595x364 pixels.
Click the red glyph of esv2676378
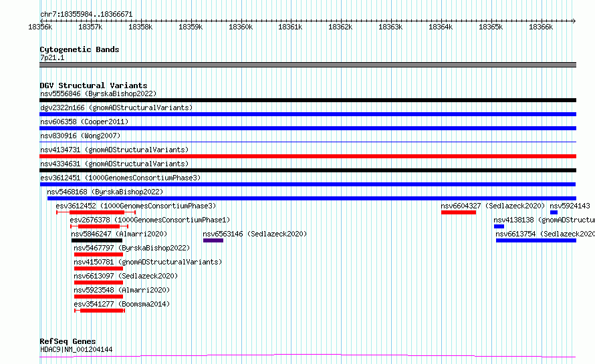[x=99, y=226]
